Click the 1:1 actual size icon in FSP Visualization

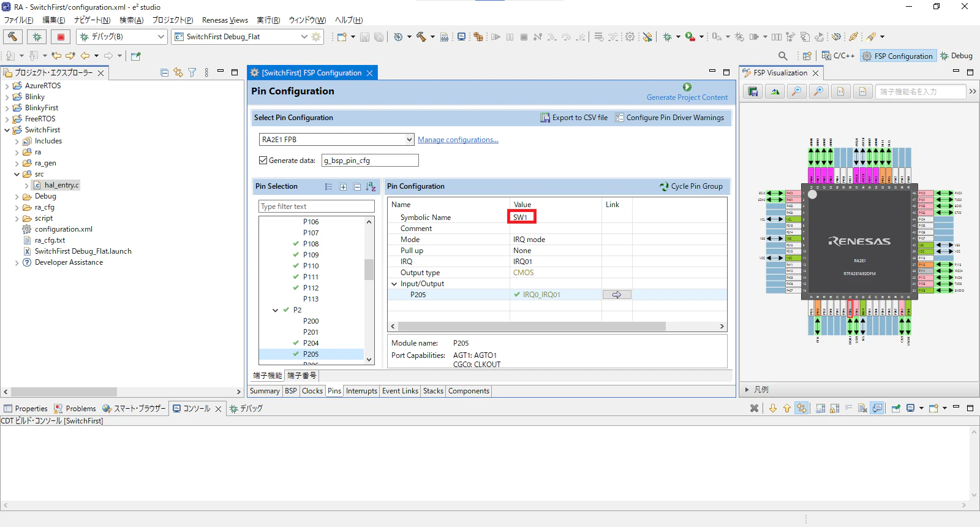coord(840,91)
